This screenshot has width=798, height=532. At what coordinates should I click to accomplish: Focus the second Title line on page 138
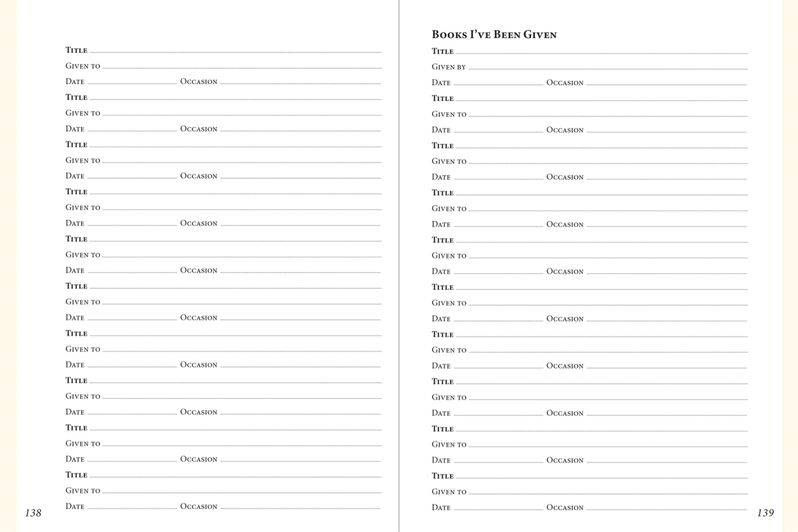[236, 97]
